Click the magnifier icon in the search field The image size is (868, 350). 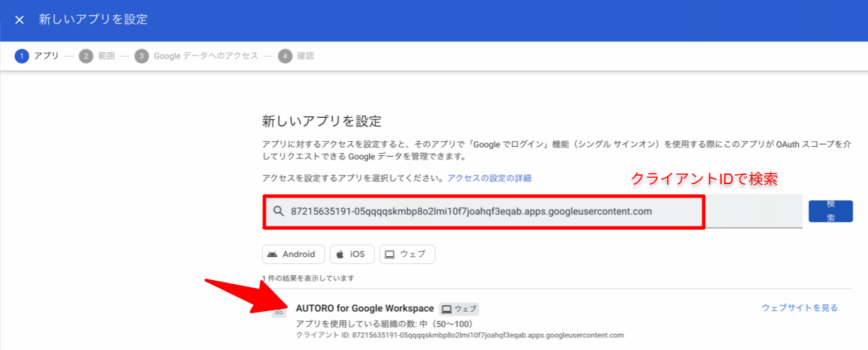pos(279,212)
